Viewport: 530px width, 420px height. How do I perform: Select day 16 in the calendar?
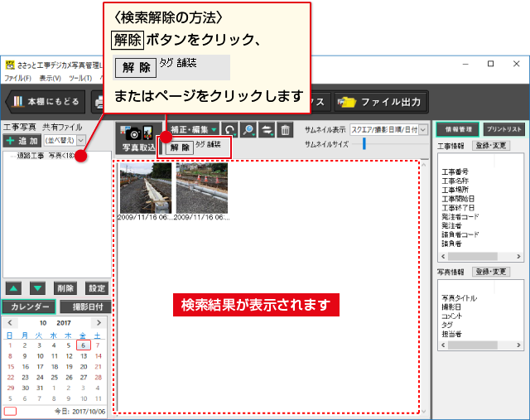[x=26, y=367]
